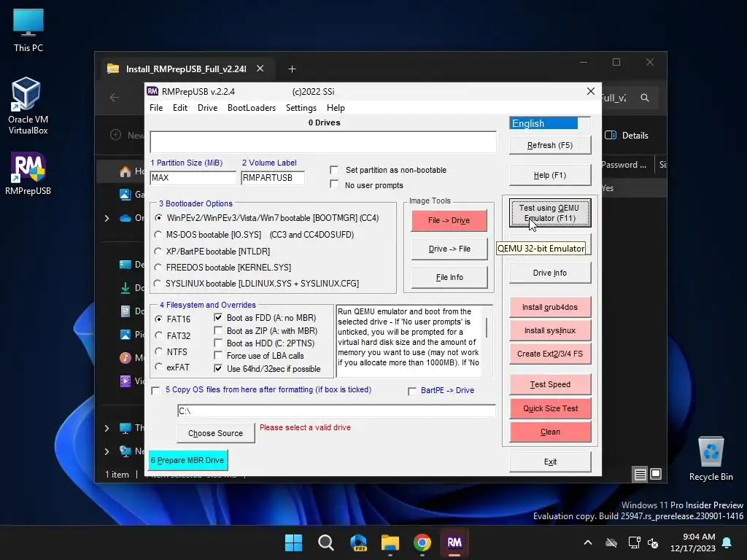Open Home in File Explorer sidebar
Screen dimensions: 747x560
[x=125, y=171]
